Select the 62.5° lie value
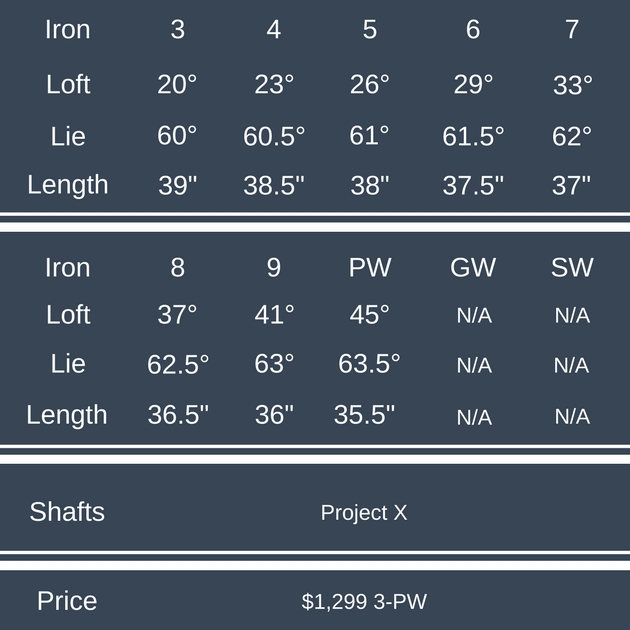Image resolution: width=630 pixels, height=630 pixels. tap(178, 365)
